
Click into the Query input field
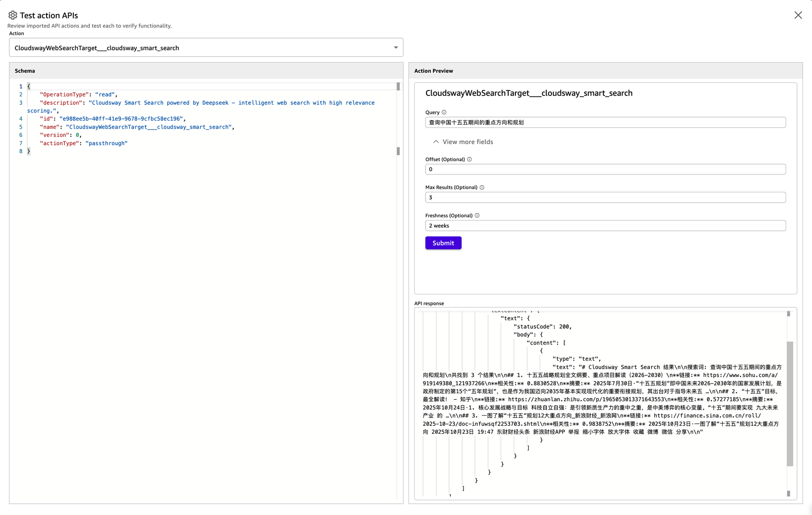[605, 123]
